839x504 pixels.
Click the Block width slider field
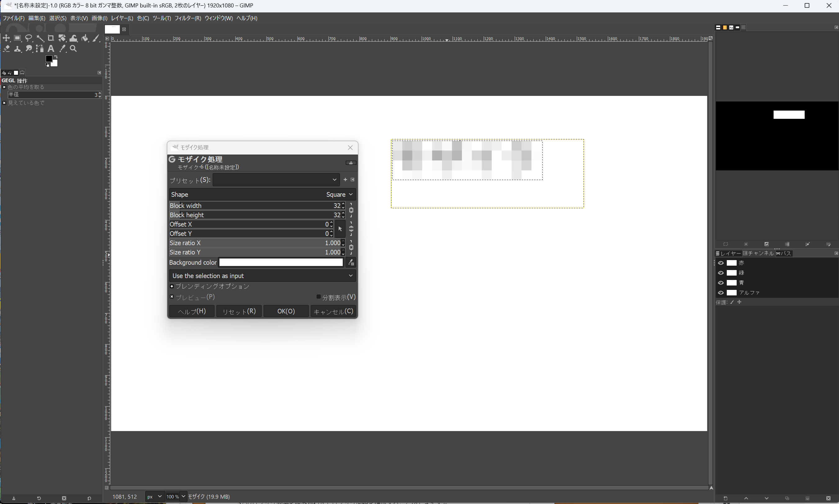coord(257,205)
